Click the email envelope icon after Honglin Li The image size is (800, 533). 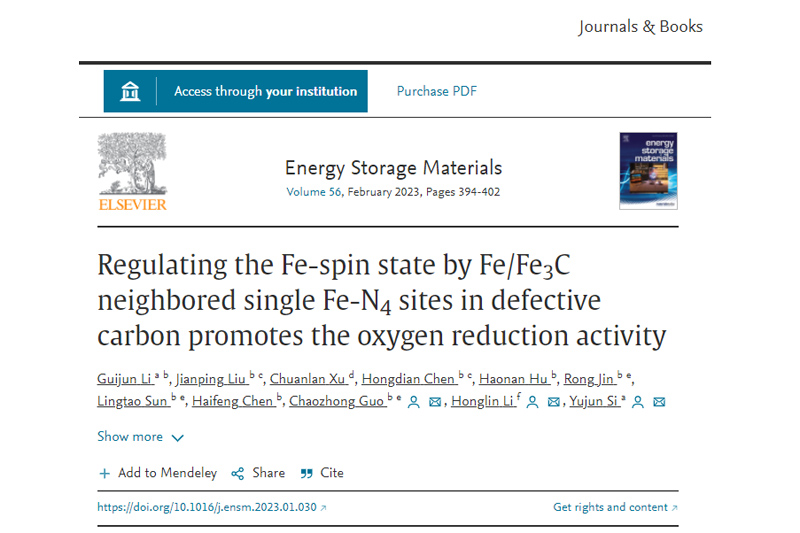coord(554,402)
